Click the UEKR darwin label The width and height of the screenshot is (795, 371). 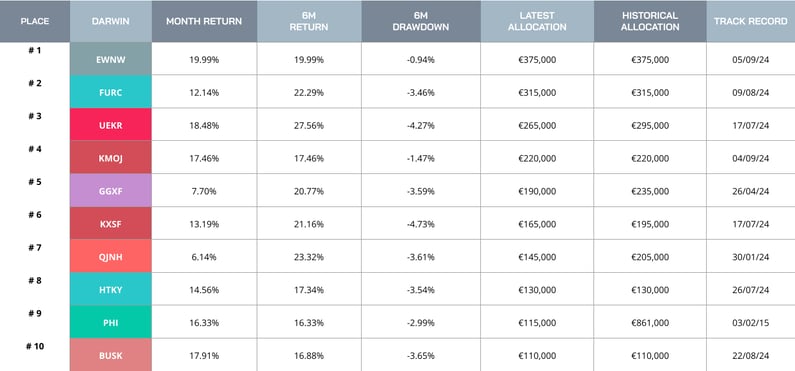coord(111,125)
